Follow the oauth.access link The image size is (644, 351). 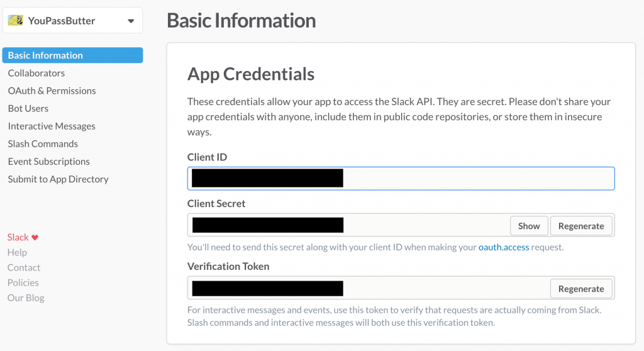(504, 247)
